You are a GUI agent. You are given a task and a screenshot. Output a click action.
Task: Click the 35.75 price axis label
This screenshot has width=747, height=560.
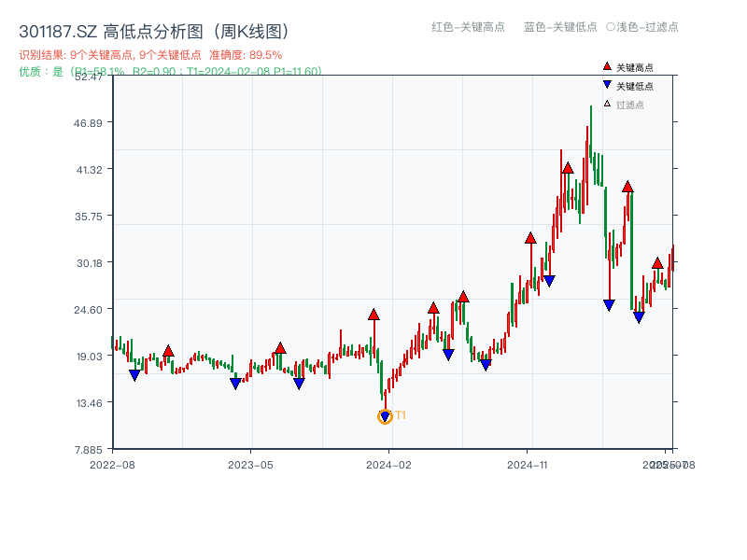click(x=89, y=217)
